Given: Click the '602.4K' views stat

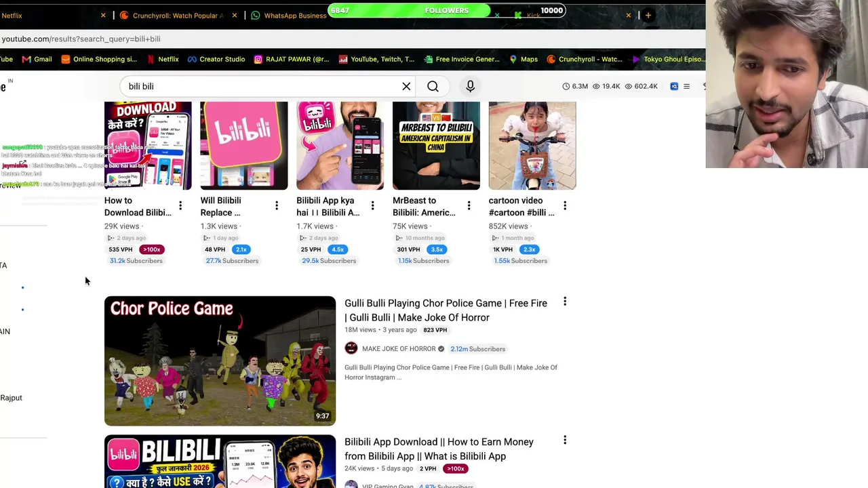Looking at the screenshot, I should [x=641, y=86].
